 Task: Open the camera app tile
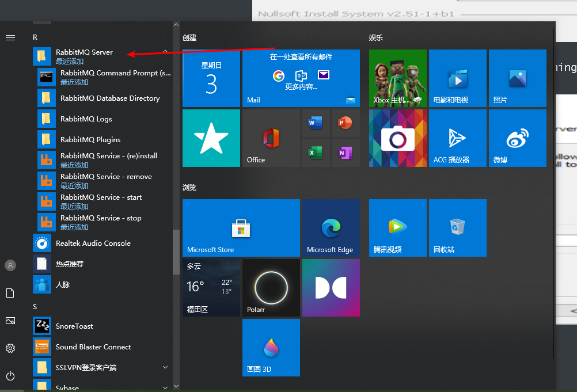click(398, 138)
